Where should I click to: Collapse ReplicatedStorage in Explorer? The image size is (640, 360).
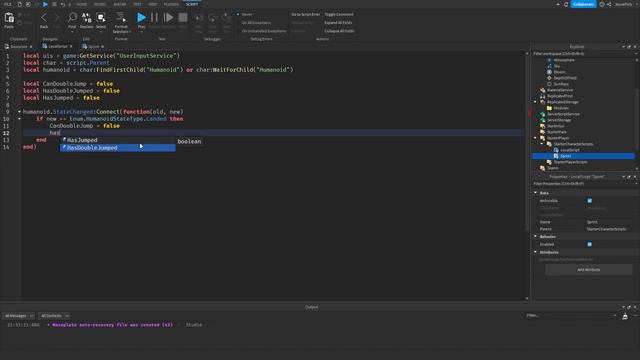(x=535, y=102)
